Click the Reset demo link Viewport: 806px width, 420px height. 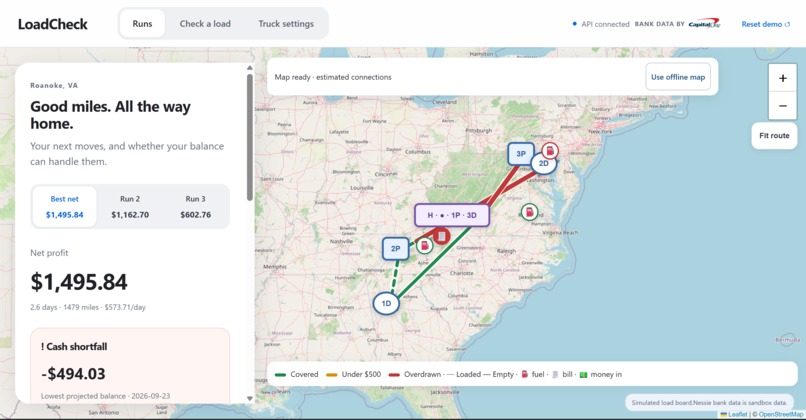(765, 24)
